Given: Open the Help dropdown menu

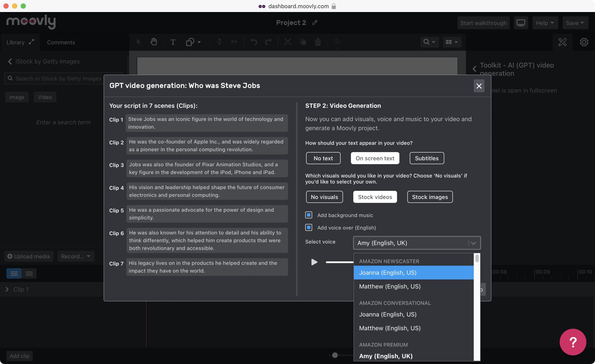Looking at the screenshot, I should (x=545, y=23).
